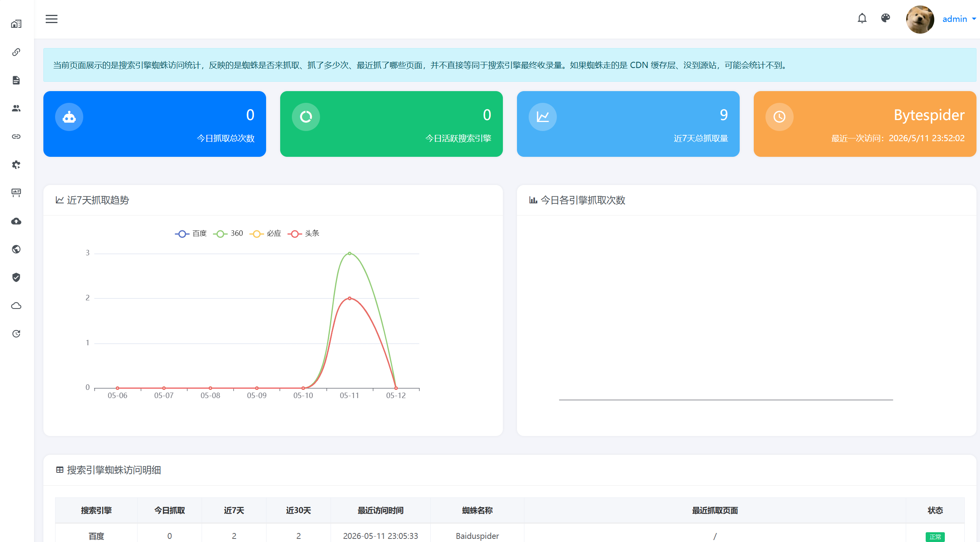Image resolution: width=980 pixels, height=542 pixels.
Task: Click the donut icon on 今日活跃搜索引擎 card
Action: coord(306,117)
